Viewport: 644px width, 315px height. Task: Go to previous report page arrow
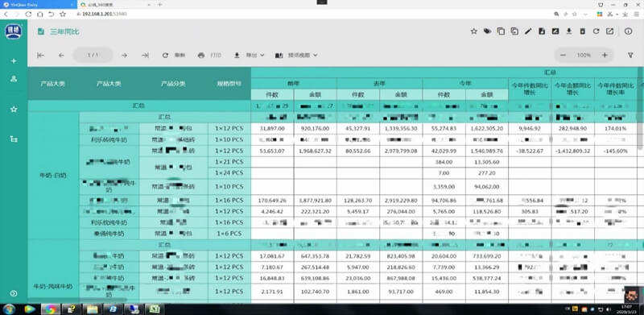tap(61, 55)
